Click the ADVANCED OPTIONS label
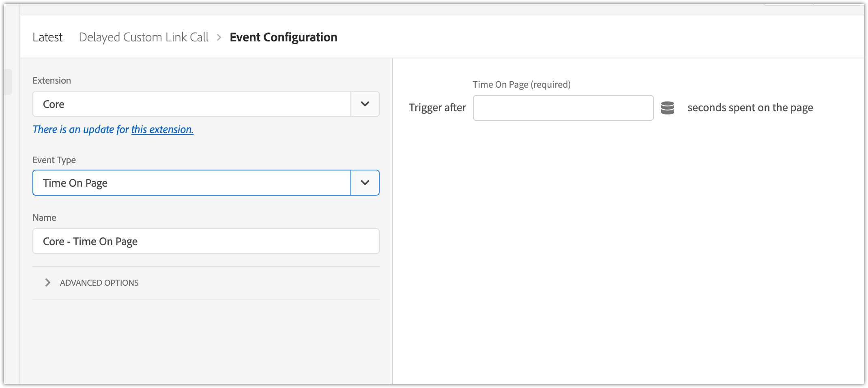The width and height of the screenshot is (868, 388). tap(99, 283)
